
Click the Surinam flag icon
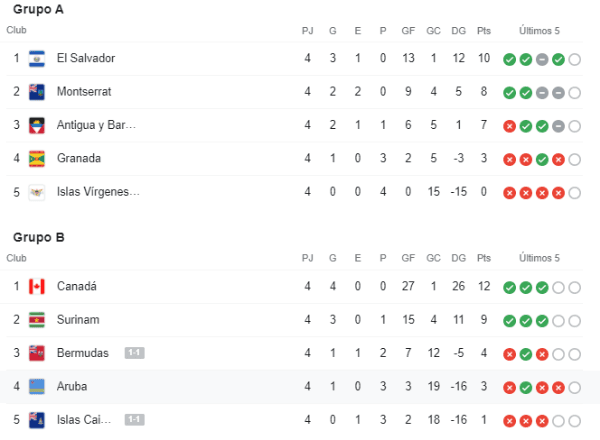click(x=37, y=320)
